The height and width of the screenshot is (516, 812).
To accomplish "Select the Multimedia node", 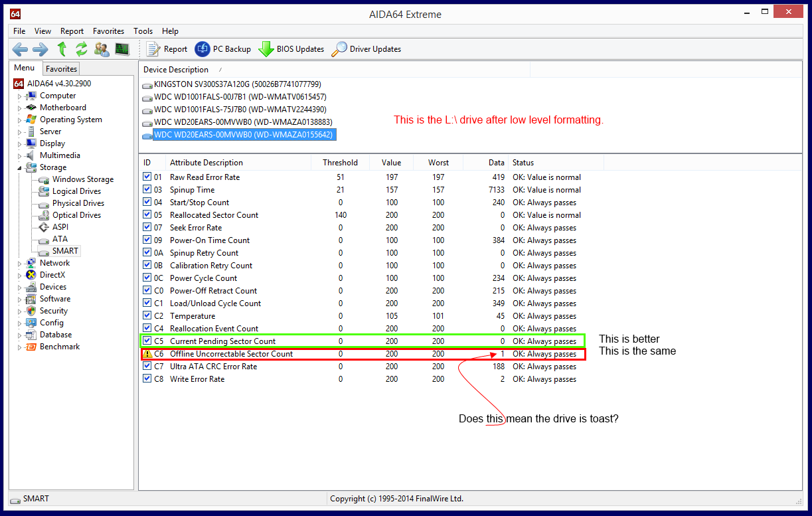I will tap(60, 155).
